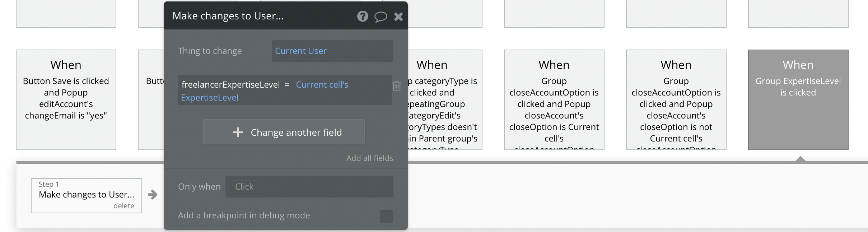The width and height of the screenshot is (868, 232).
Task: Click the Only when condition field
Action: (x=309, y=187)
